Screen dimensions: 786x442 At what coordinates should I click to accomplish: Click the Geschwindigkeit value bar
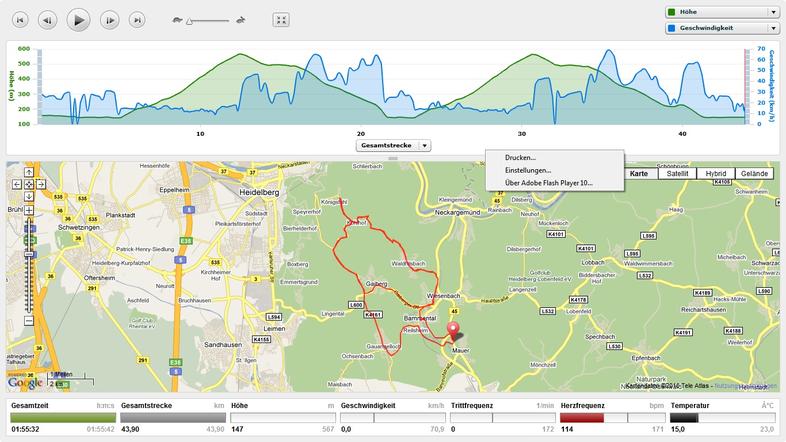[392, 417]
